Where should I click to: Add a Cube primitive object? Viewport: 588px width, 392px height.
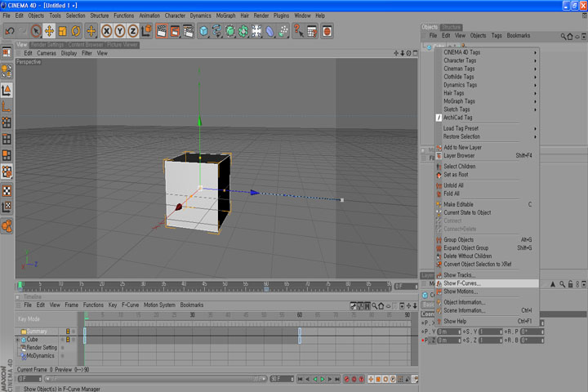(x=203, y=31)
